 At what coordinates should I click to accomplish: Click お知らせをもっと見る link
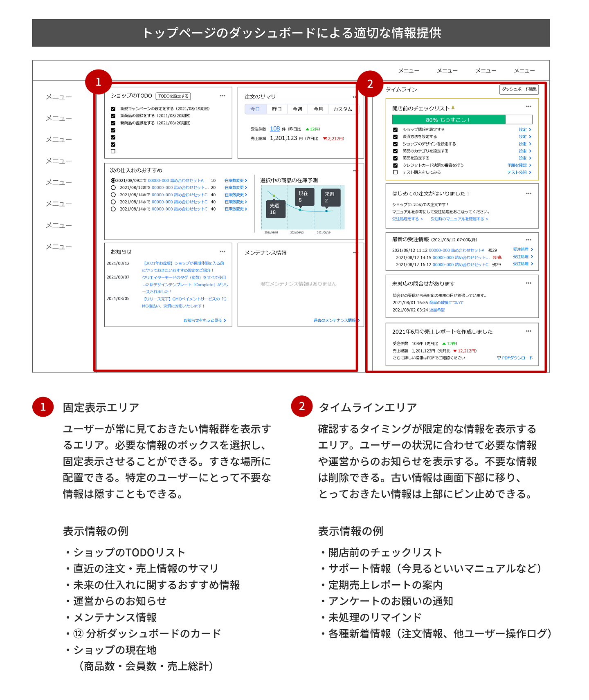[x=205, y=320]
